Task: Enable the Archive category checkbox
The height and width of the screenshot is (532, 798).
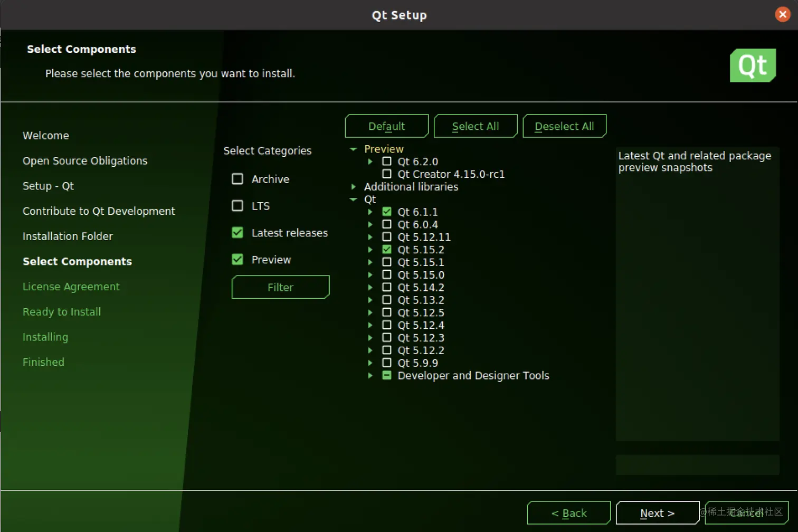Action: 237,179
